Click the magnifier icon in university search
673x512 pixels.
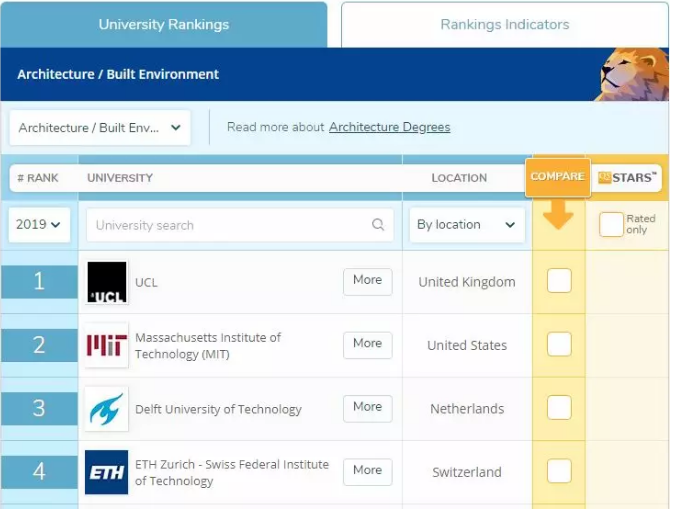pos(379,225)
